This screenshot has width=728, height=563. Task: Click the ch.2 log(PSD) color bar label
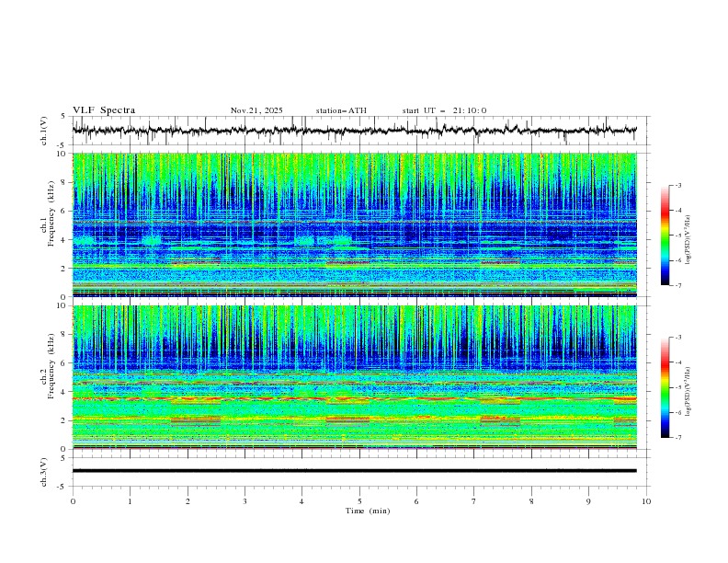[688, 391]
